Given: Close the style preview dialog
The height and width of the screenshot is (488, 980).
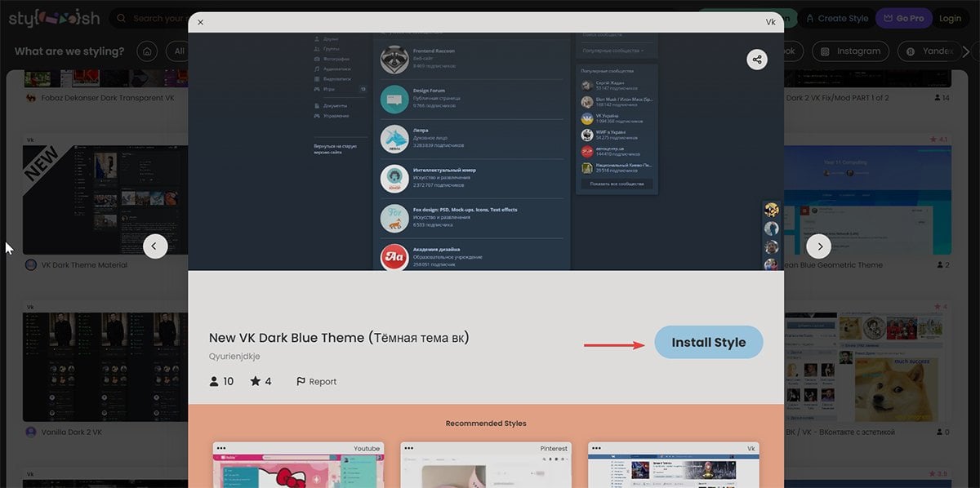Looking at the screenshot, I should [201, 23].
